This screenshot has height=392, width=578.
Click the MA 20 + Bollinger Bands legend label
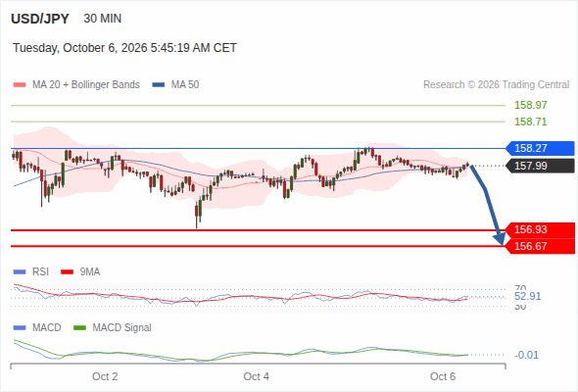[86, 85]
